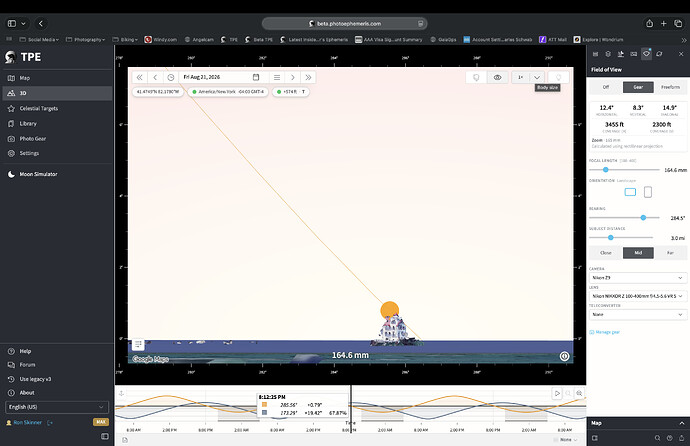Expand the English (US) language dropdown
The width and height of the screenshot is (690, 446).
click(x=56, y=407)
